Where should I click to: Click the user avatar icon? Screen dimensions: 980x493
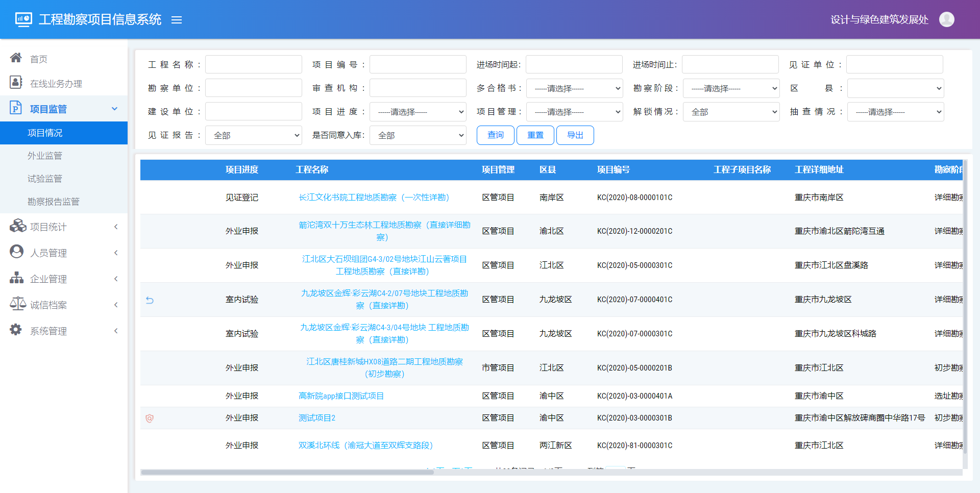point(946,19)
